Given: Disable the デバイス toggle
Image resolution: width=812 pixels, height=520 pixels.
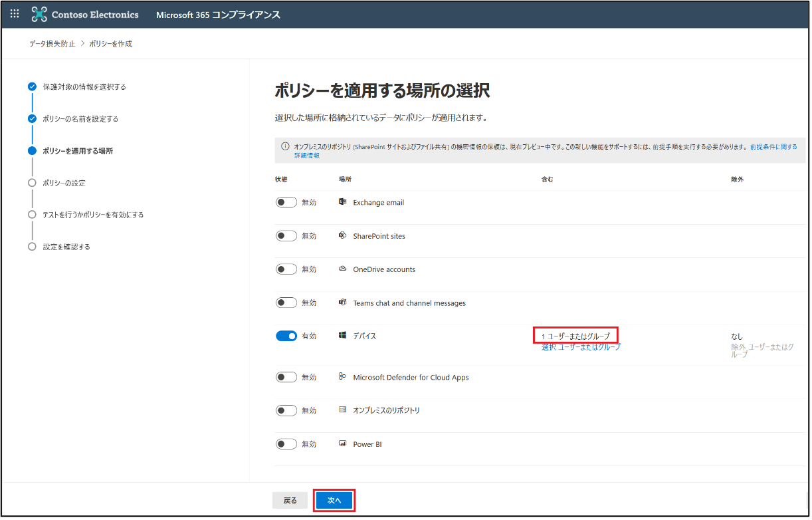Looking at the screenshot, I should click(286, 336).
